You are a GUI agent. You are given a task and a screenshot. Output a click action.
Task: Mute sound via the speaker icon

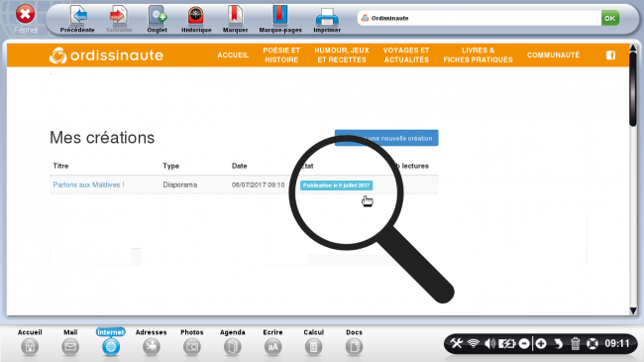tap(489, 343)
